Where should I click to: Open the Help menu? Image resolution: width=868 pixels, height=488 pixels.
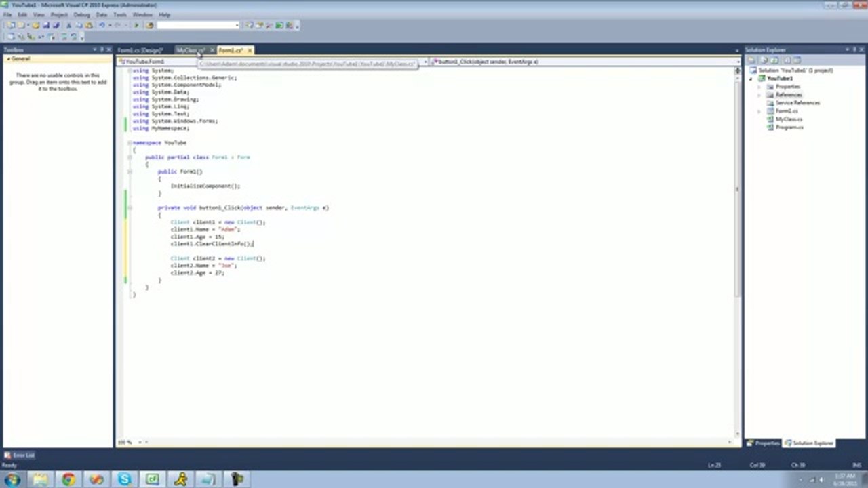[164, 14]
